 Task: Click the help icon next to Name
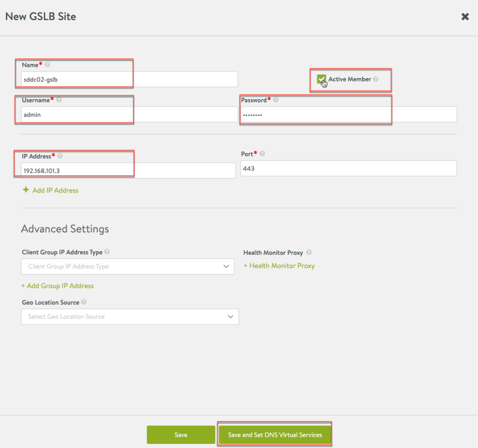(48, 65)
